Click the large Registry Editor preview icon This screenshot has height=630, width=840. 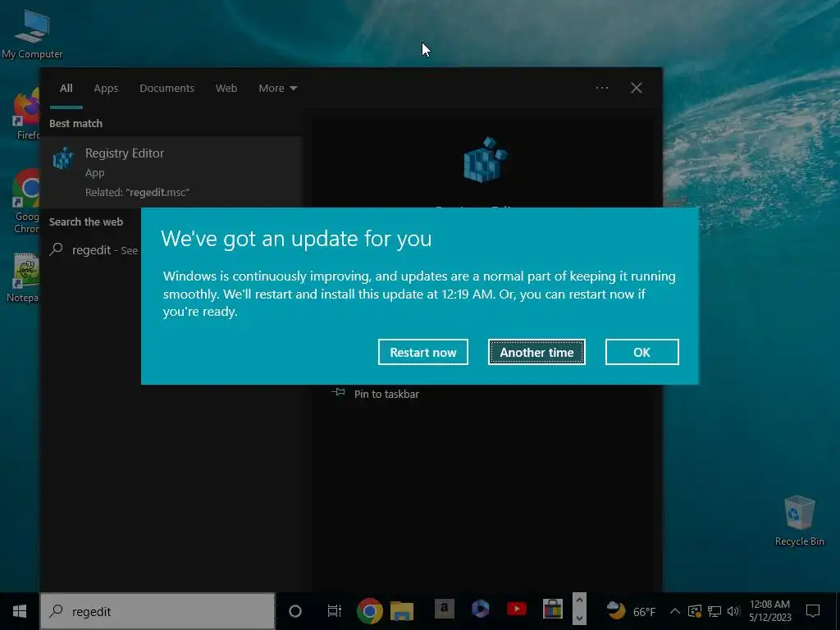pos(485,160)
